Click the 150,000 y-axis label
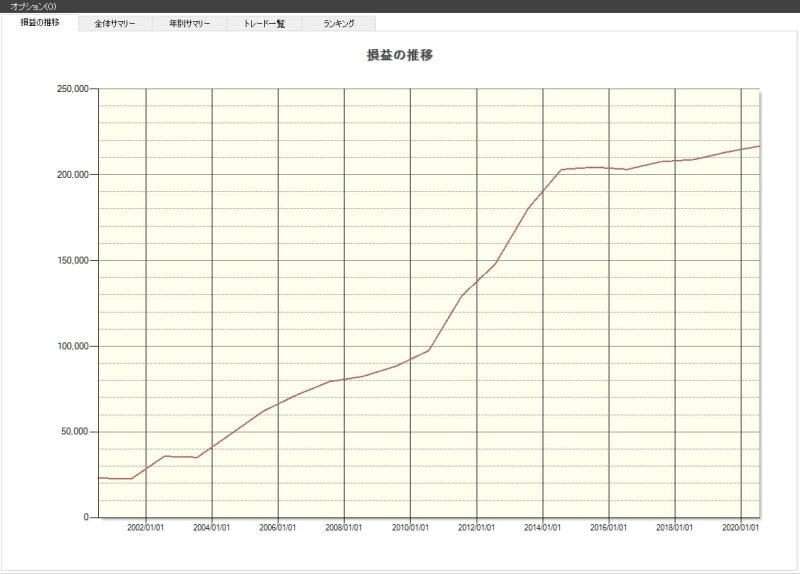The image size is (800, 574). click(72, 260)
